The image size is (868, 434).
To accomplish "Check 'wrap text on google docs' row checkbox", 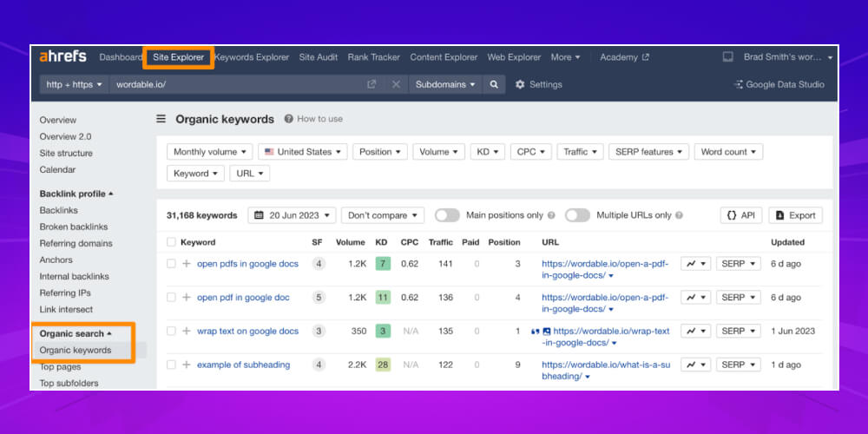I will tap(171, 331).
